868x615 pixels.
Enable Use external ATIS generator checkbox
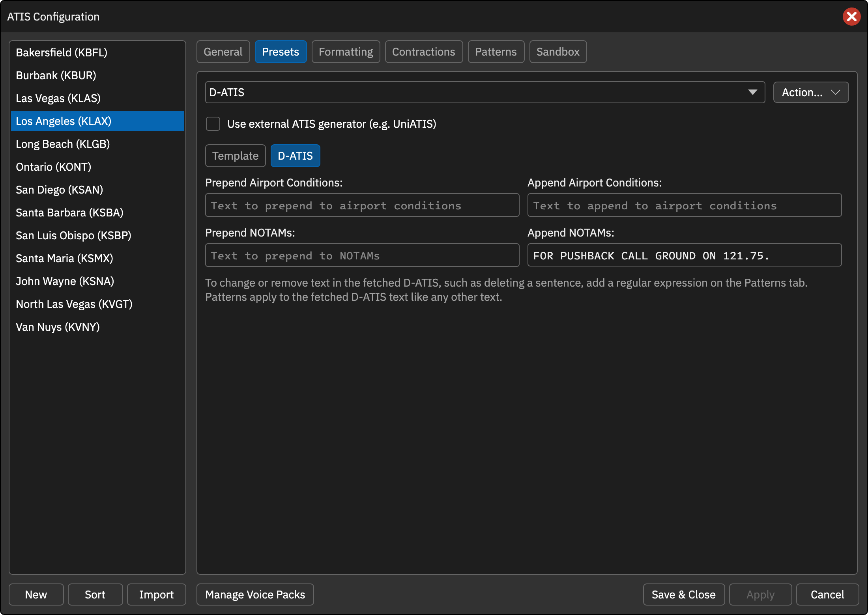pos(213,124)
